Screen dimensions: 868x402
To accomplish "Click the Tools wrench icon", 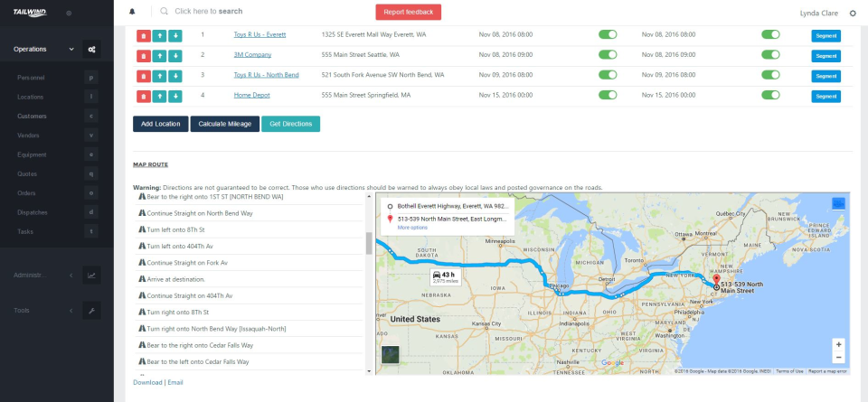I will (91, 310).
